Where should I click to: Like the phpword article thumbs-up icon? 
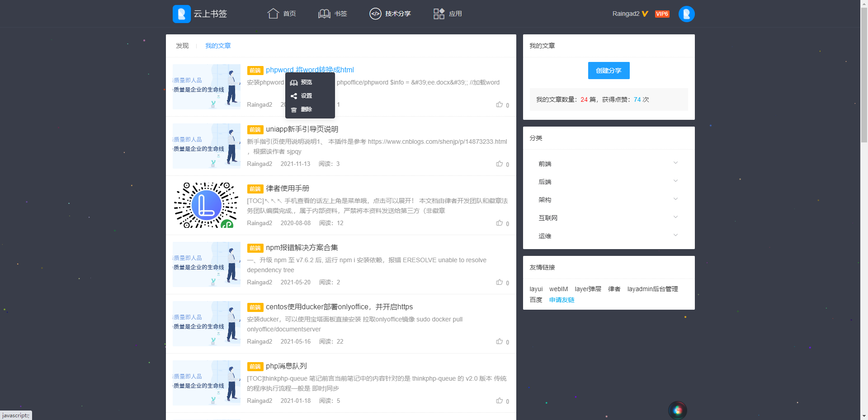point(499,104)
